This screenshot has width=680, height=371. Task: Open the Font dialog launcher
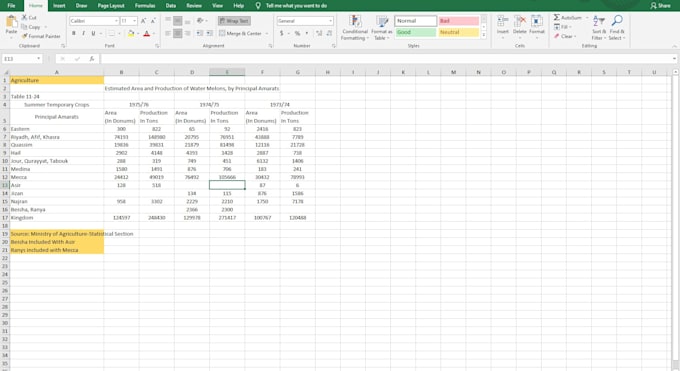(x=157, y=46)
